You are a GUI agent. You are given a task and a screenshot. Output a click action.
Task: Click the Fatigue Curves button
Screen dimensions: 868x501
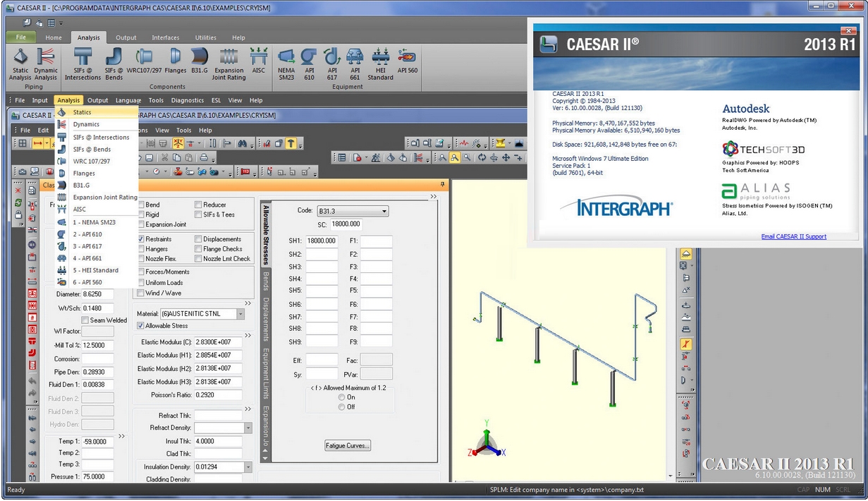pos(348,446)
